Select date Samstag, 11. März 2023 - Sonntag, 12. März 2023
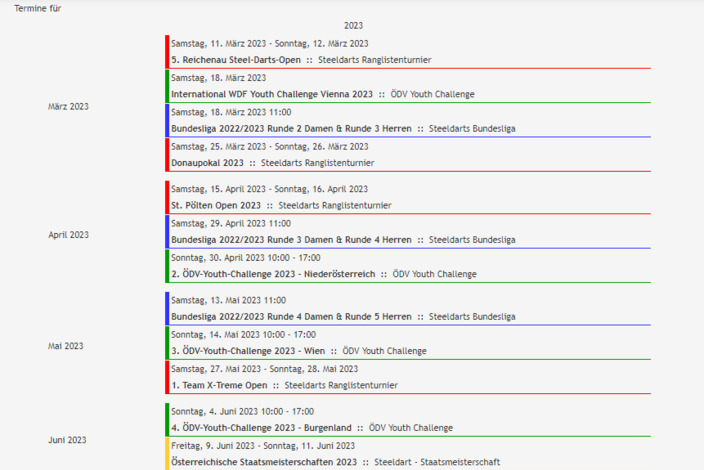704x470 pixels. pyautogui.click(x=269, y=44)
